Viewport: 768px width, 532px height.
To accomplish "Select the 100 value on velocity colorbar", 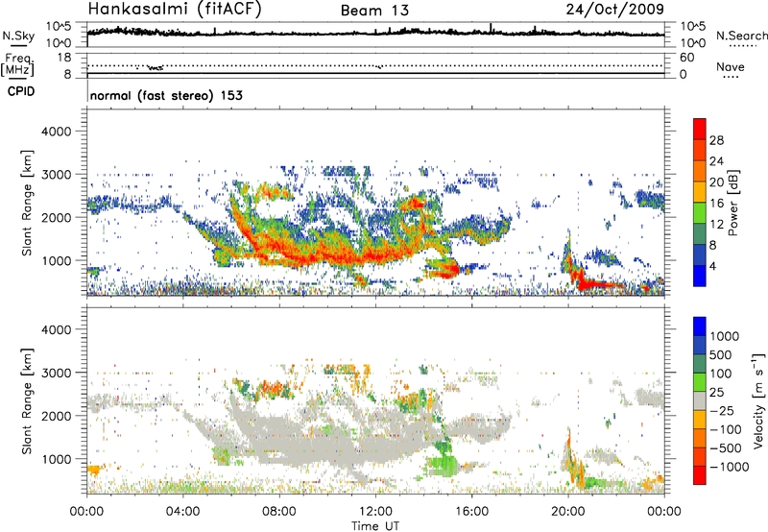I will tap(721, 374).
